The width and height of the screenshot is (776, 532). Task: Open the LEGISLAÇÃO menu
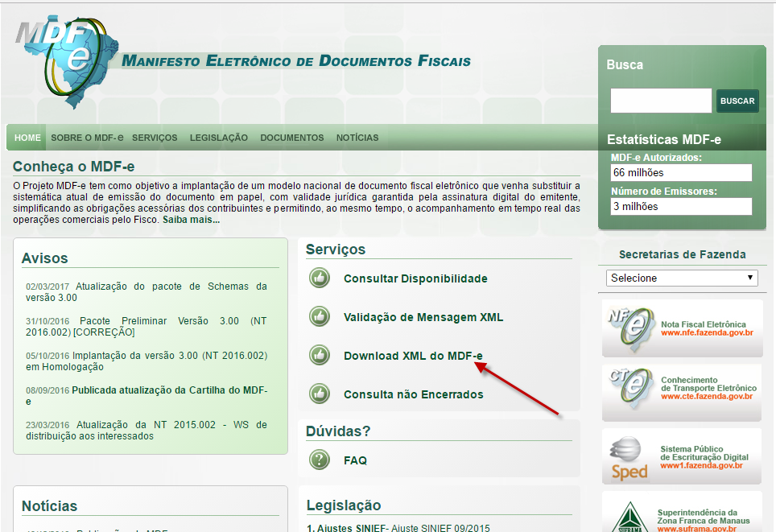219,138
